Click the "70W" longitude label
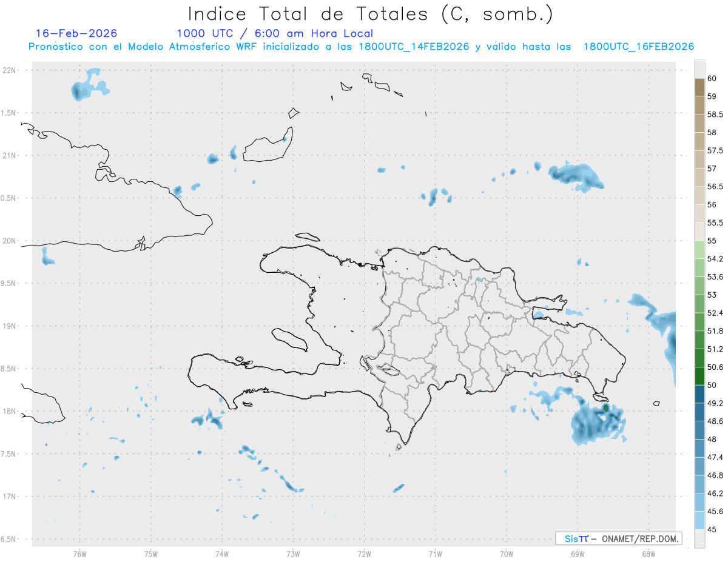Image resolution: width=728 pixels, height=562 pixels. coord(507,554)
